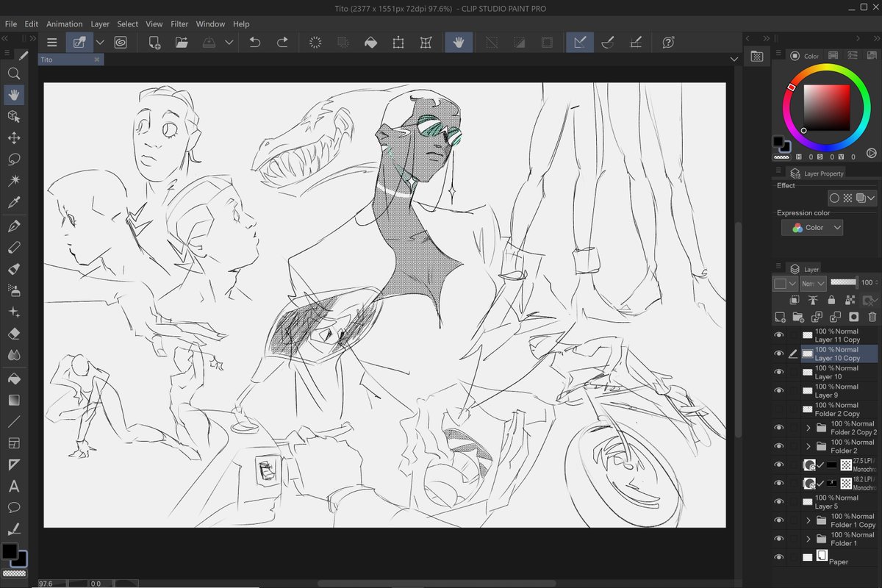882x588 pixels.
Task: Open the palette color dropdown in Layer panel
Action: click(785, 283)
